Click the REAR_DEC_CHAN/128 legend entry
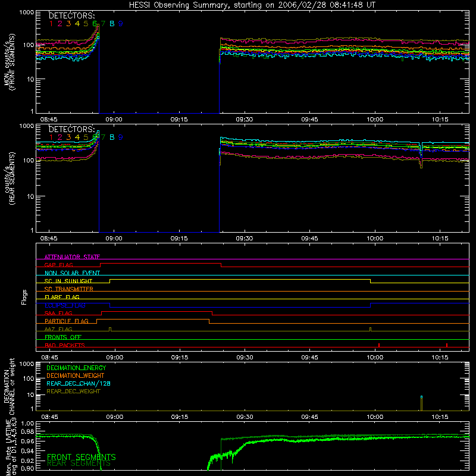This screenshot has width=476, height=476. pos(79,384)
